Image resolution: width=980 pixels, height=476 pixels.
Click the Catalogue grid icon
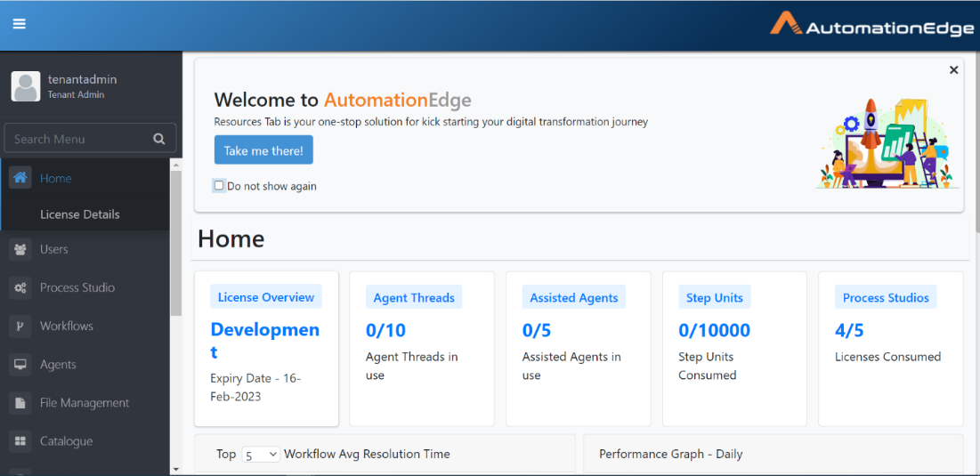click(20, 441)
